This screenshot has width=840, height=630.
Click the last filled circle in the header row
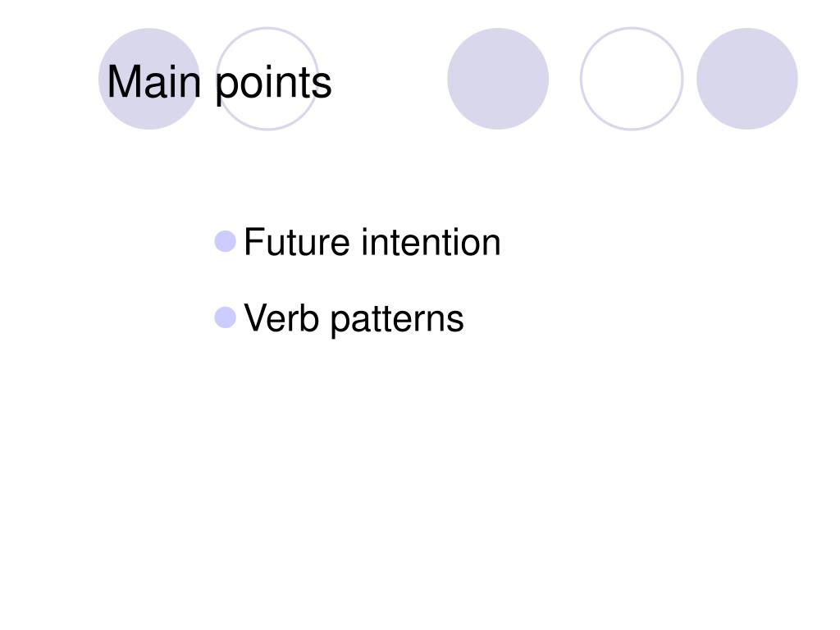(x=746, y=79)
